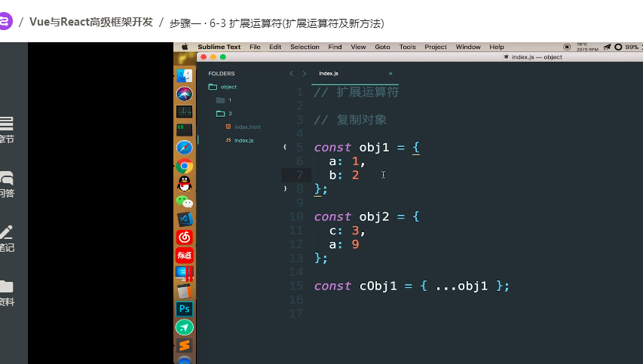Go to next tab with right chevron
Image resolution: width=643 pixels, height=364 pixels.
(x=305, y=74)
